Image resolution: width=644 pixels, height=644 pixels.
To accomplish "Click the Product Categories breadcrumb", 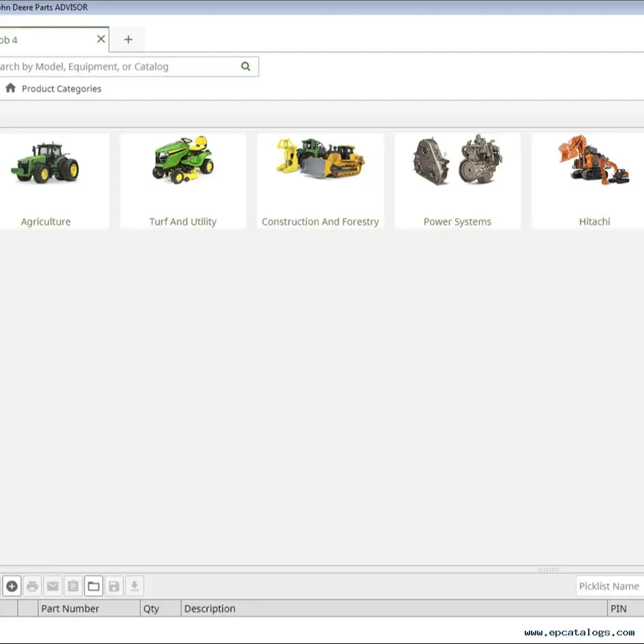I will pos(61,89).
